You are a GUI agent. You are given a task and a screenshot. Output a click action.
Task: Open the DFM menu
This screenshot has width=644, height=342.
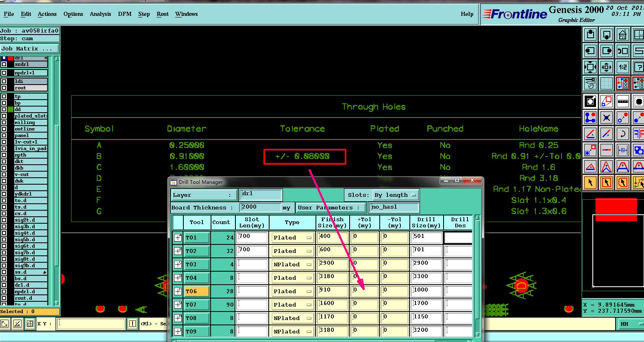125,14
